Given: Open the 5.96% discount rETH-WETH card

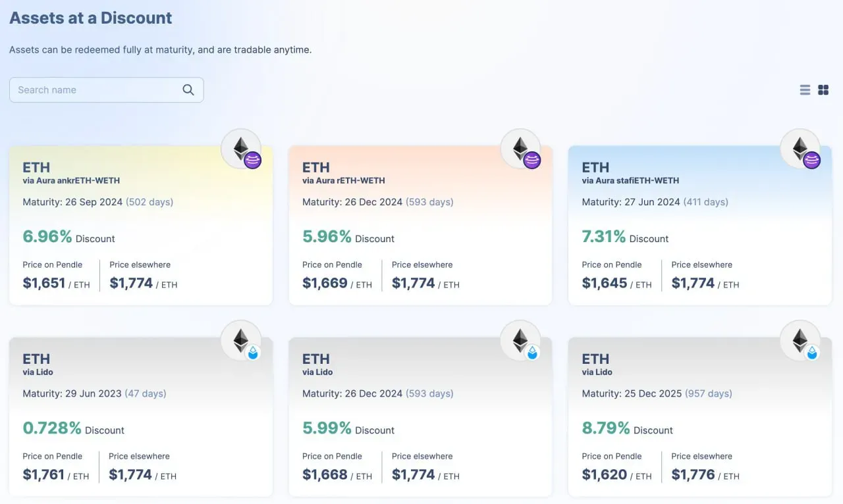Looking at the screenshot, I should point(420,225).
